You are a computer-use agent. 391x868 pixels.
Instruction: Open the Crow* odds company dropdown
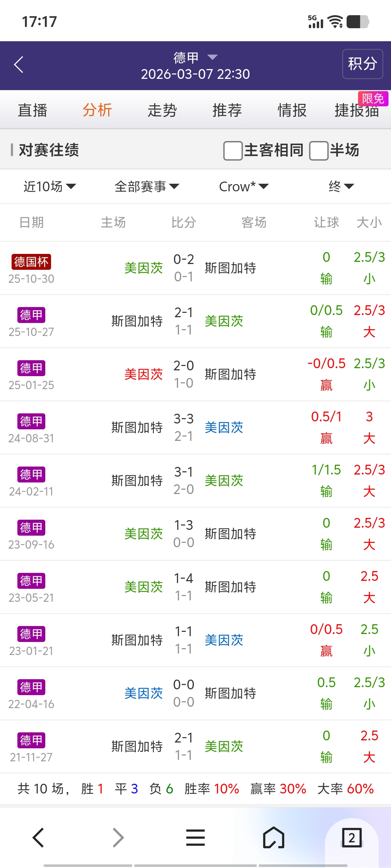click(x=244, y=187)
